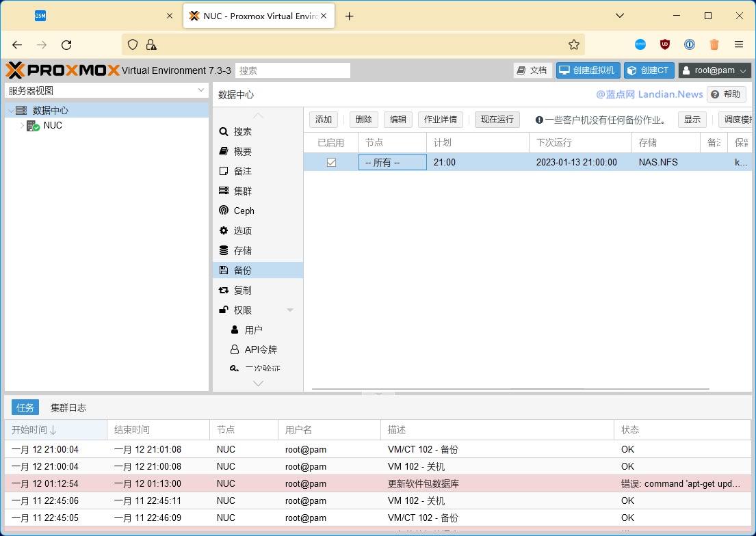Viewport: 756px width, 536px height.
Task: Switch to the 集群日志 tab
Action: tap(68, 407)
